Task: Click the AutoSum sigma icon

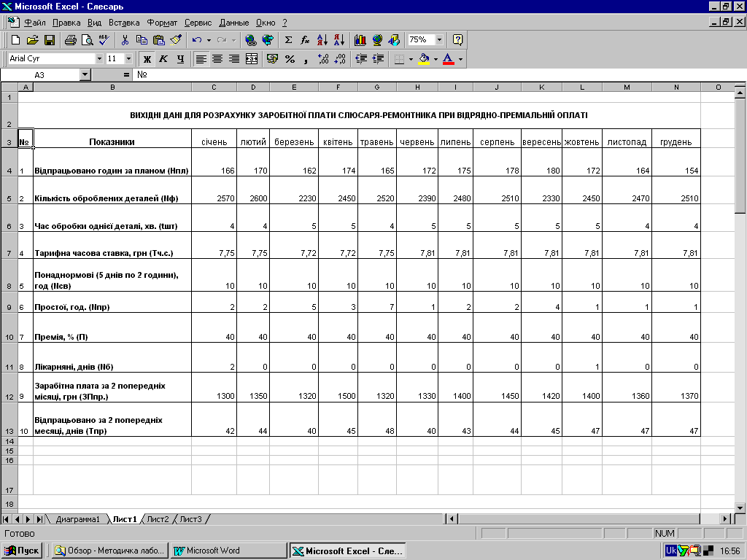Action: click(x=288, y=40)
